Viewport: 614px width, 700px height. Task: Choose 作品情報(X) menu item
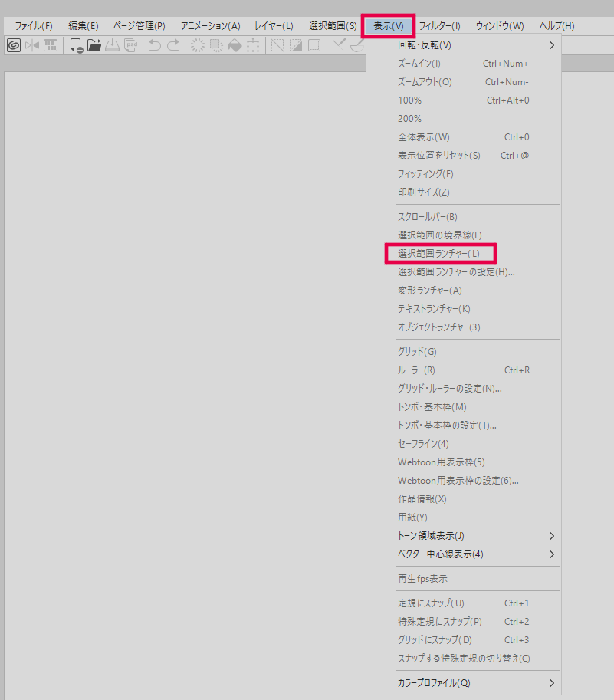point(464,498)
